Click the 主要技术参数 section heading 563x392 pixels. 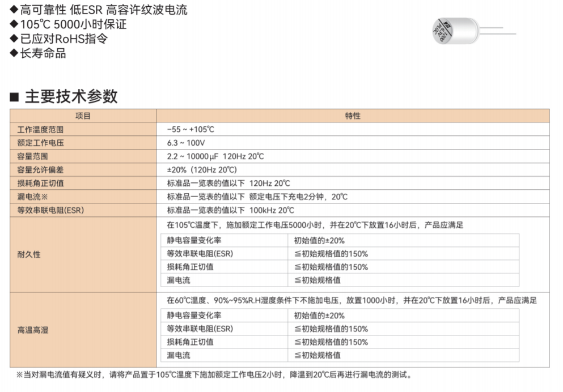pyautogui.click(x=71, y=96)
